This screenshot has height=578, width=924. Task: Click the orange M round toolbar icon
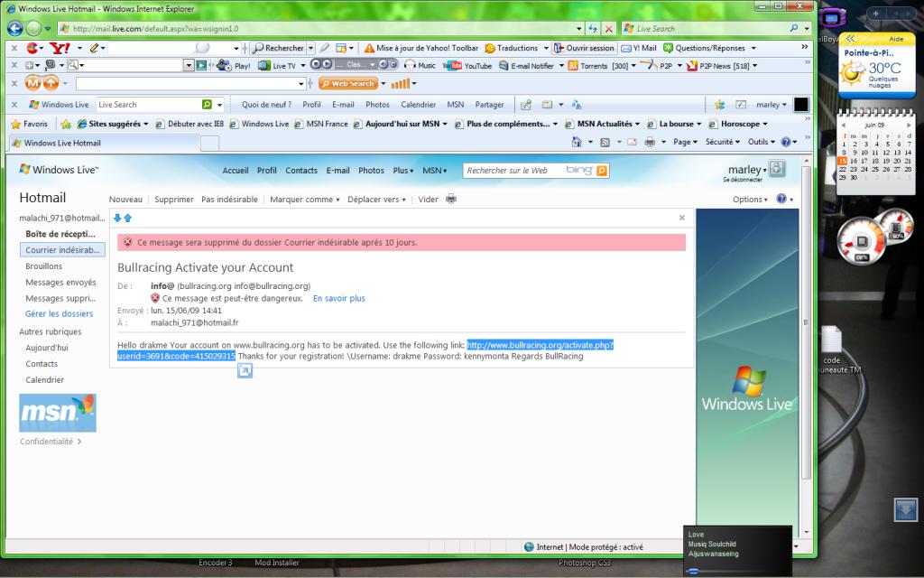[x=33, y=83]
